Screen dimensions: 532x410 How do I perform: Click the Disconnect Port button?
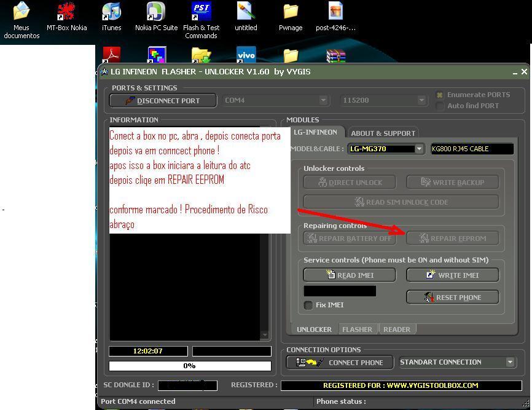pyautogui.click(x=163, y=100)
